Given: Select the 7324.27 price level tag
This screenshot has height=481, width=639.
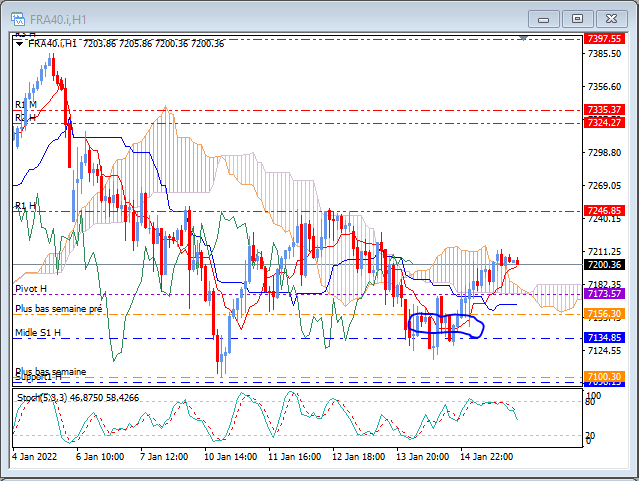Looking at the screenshot, I should [604, 122].
